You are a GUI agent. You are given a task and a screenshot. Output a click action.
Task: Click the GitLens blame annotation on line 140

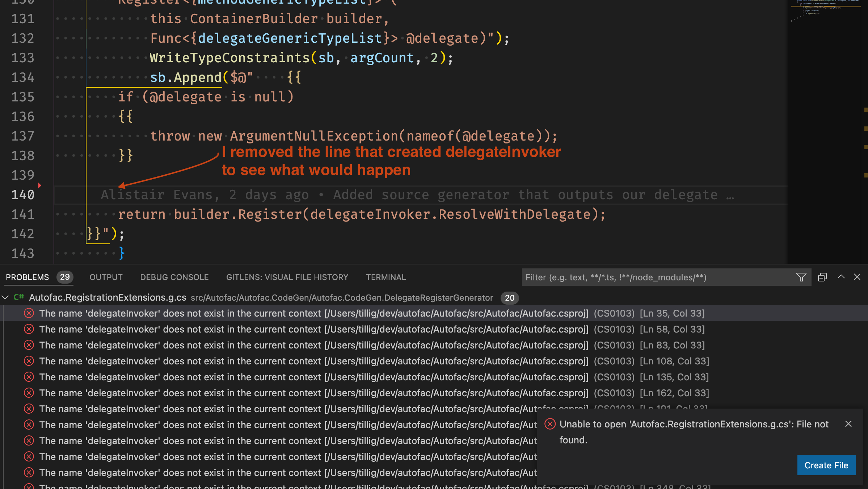[x=416, y=195]
